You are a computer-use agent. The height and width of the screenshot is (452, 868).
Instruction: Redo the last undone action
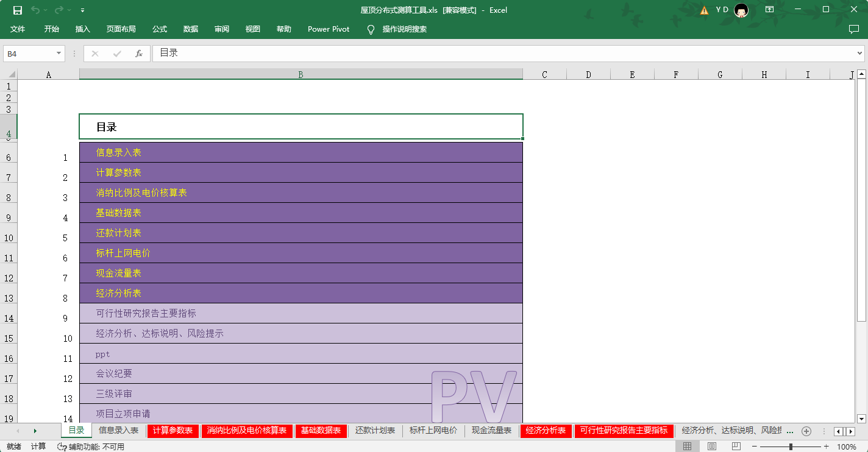click(59, 10)
